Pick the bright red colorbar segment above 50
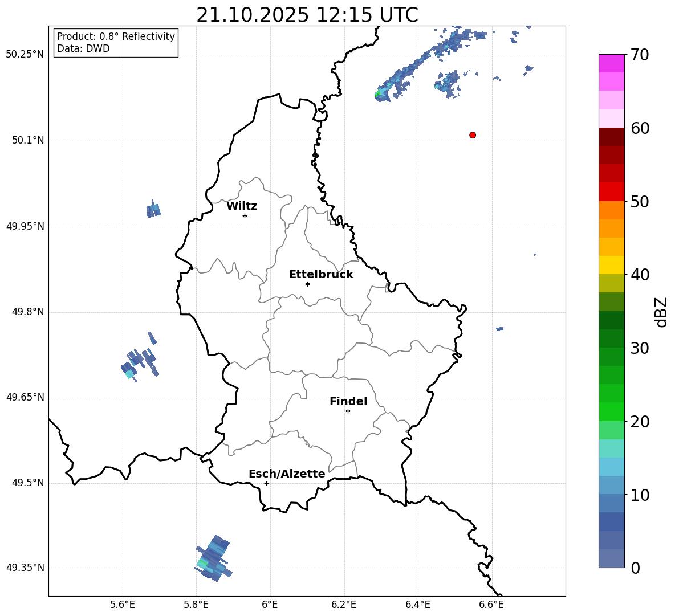 click(611, 192)
